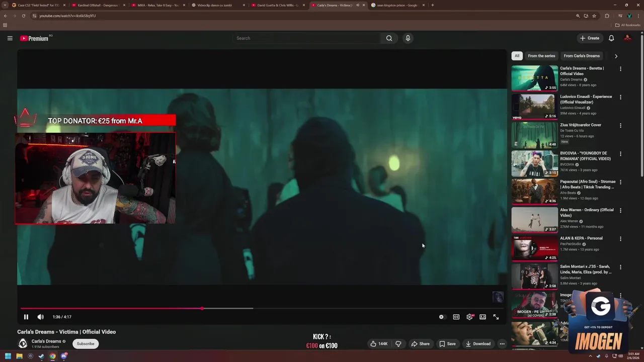This screenshot has width=644, height=362.
Task: Like the video with 144K likes
Action: click(379, 344)
